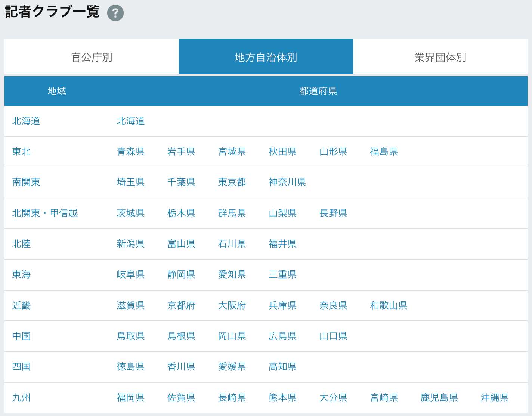Select the 九州 region
This screenshot has height=416, width=532.
(21, 398)
